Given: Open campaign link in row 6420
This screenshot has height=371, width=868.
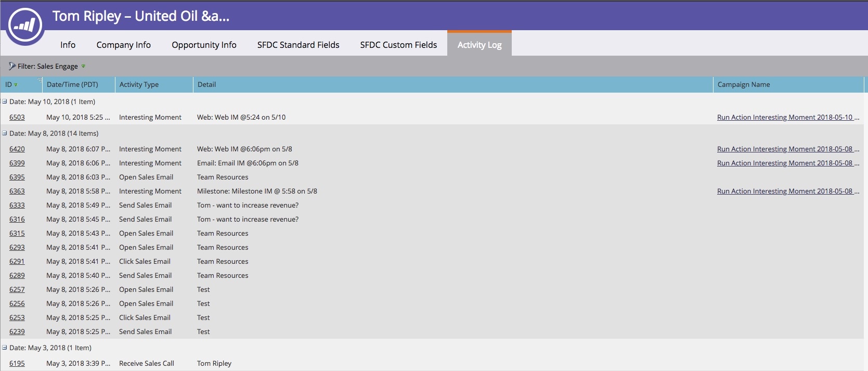Looking at the screenshot, I should pyautogui.click(x=788, y=149).
